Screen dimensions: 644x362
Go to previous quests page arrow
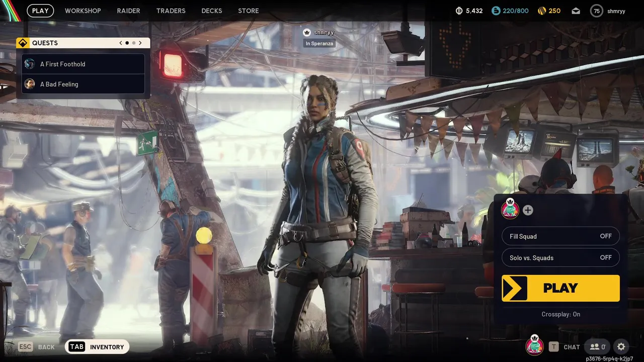pyautogui.click(x=121, y=43)
